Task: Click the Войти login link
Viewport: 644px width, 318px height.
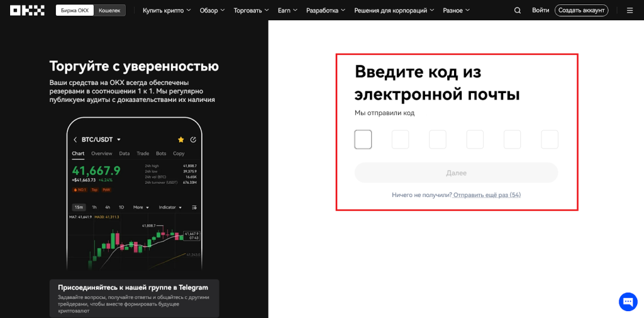Action: 540,10
